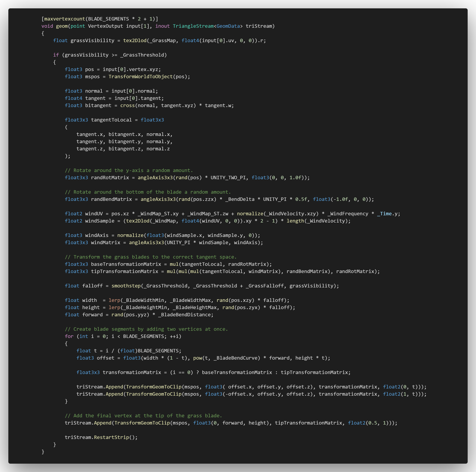The height and width of the screenshot is (472, 476).
Task: Click the RestartStrip method call
Action: (x=111, y=437)
